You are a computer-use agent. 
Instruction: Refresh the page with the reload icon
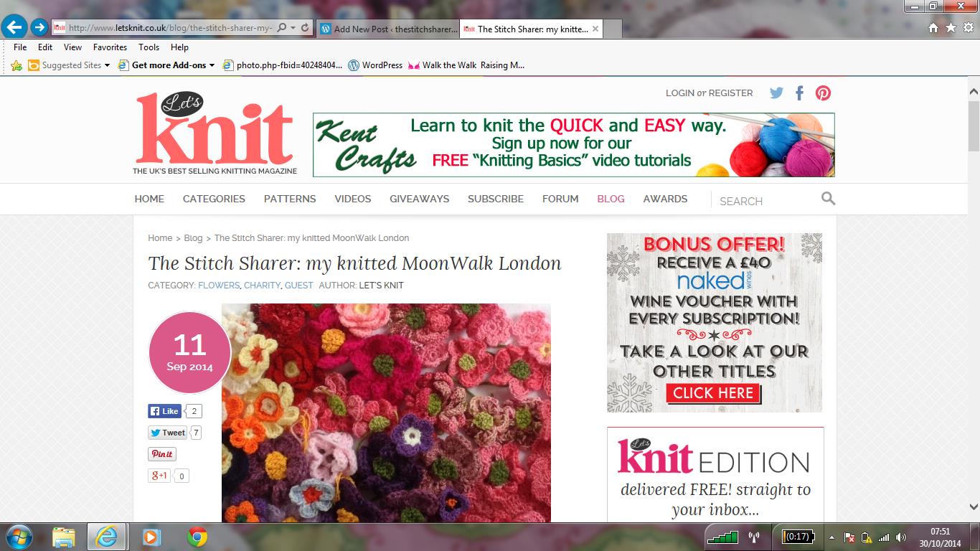tap(305, 28)
